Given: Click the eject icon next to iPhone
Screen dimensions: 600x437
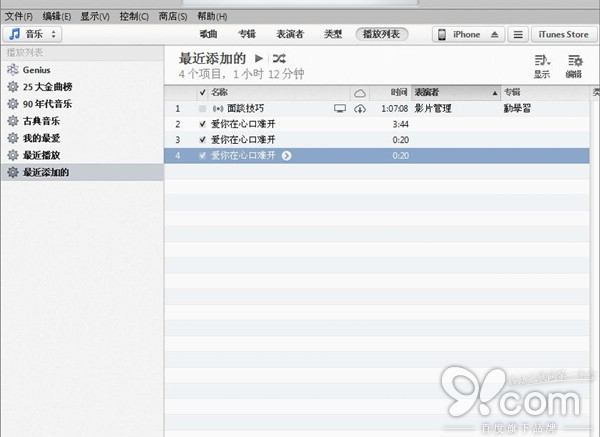Looking at the screenshot, I should (494, 34).
